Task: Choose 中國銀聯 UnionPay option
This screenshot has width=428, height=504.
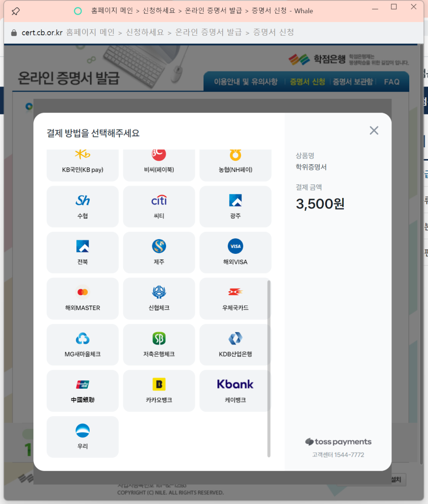Action: (83, 391)
